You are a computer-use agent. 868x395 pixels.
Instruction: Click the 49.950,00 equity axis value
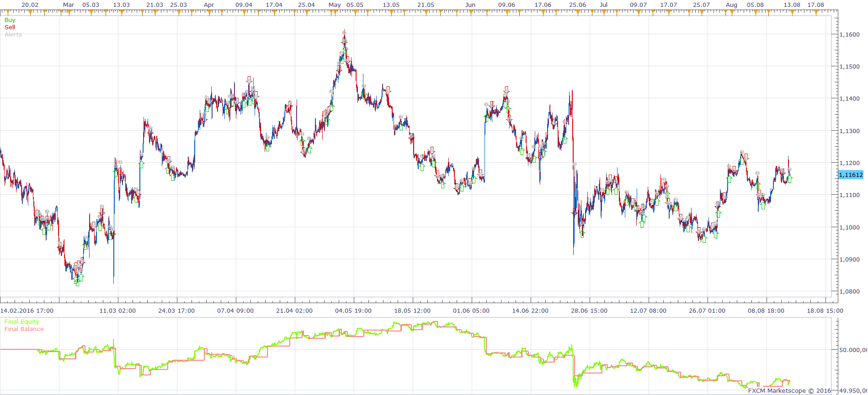click(853, 391)
